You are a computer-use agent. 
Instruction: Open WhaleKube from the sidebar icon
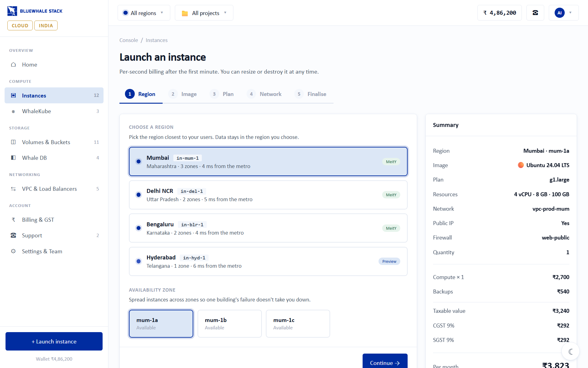[x=13, y=111]
